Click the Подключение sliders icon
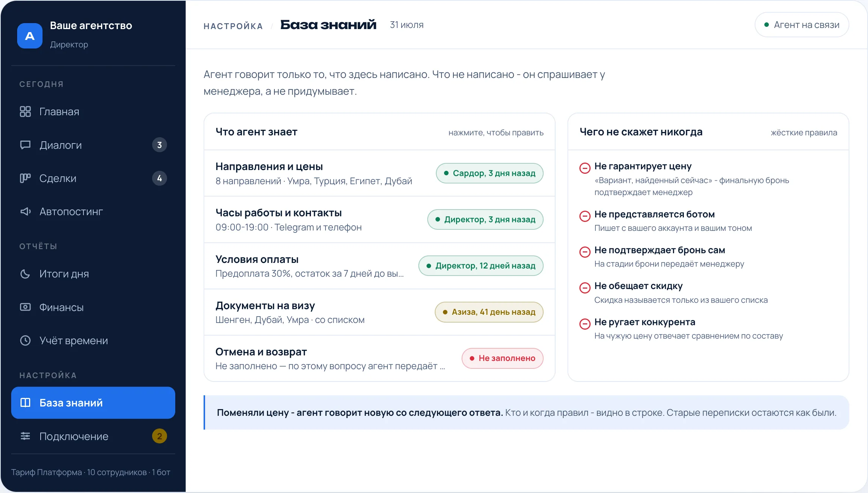The height and width of the screenshot is (493, 868). click(x=25, y=436)
